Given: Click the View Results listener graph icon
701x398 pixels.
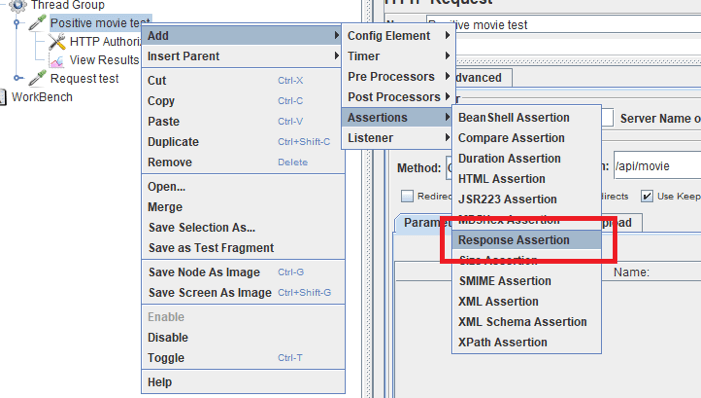Looking at the screenshot, I should tap(57, 60).
